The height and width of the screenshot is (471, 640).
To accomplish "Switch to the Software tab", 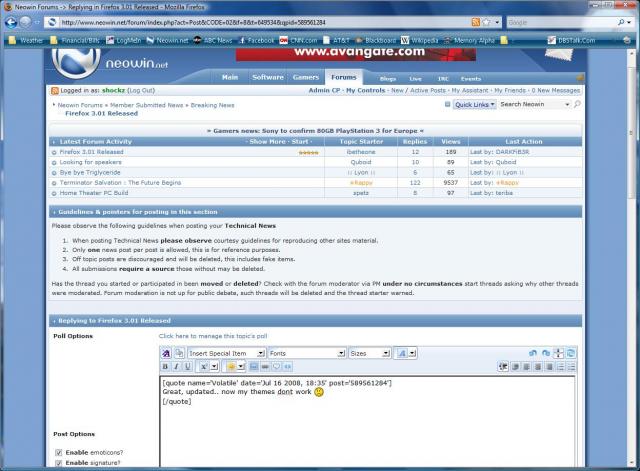I will pos(268,77).
